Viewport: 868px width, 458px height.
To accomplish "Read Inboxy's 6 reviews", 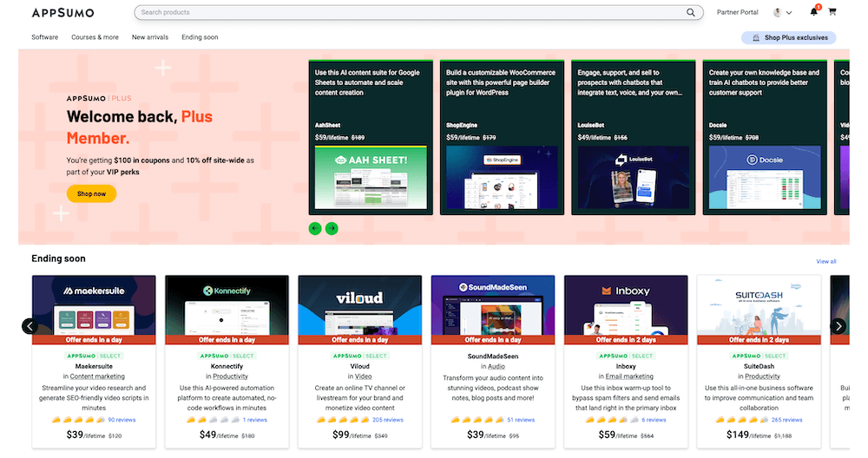I will (654, 420).
